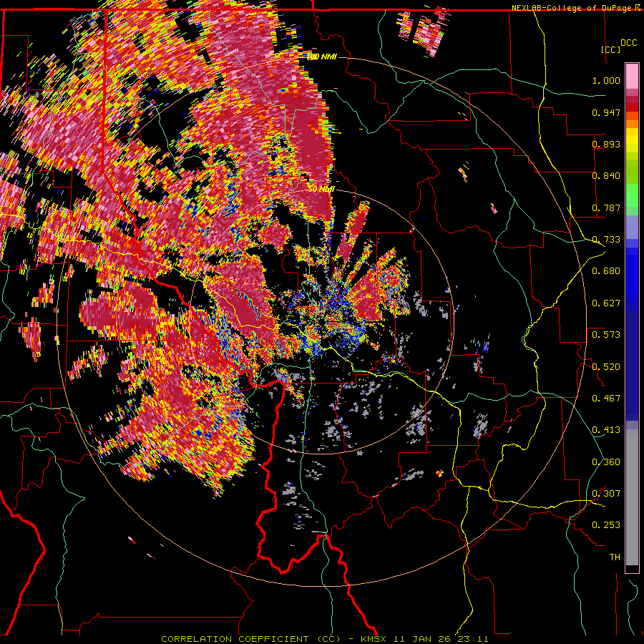The width and height of the screenshot is (644, 644).
Task: Select the 0.627 legend value
Action: click(x=606, y=303)
